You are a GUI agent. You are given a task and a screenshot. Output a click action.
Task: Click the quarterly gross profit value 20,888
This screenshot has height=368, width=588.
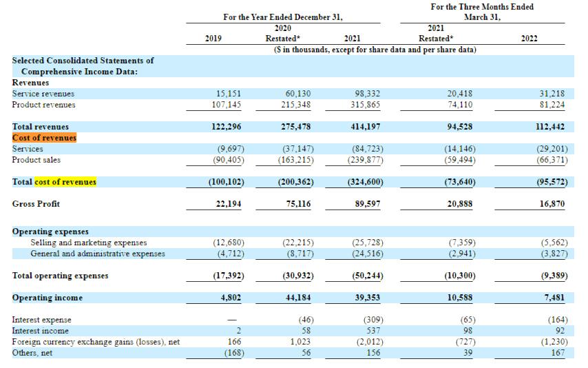pos(460,204)
